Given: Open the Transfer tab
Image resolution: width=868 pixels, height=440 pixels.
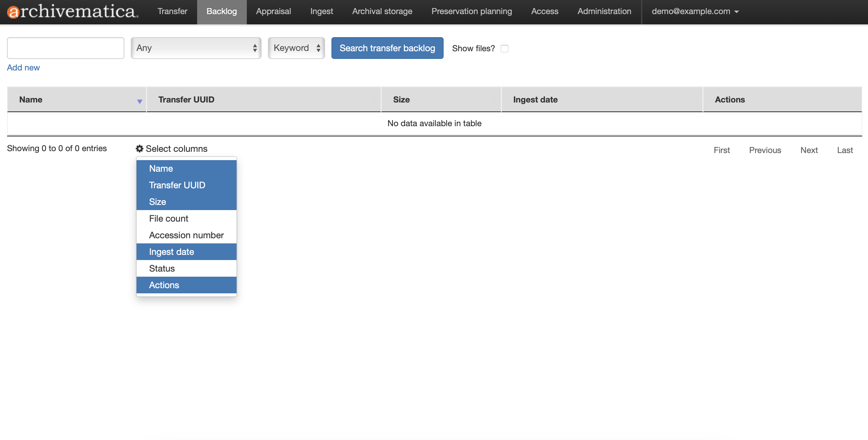Looking at the screenshot, I should [172, 12].
